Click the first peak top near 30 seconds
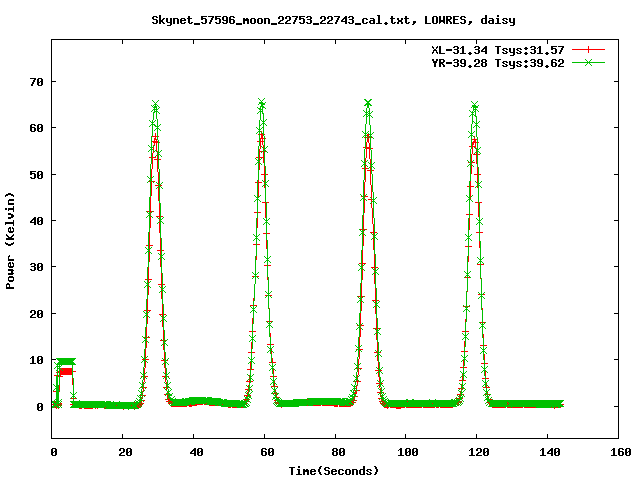 (x=155, y=104)
